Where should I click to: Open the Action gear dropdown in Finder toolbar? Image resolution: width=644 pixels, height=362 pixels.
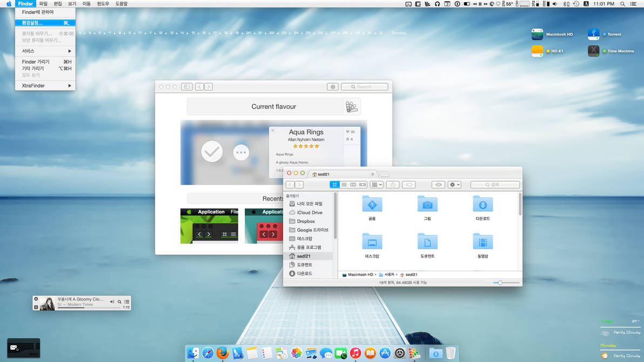coord(454,185)
